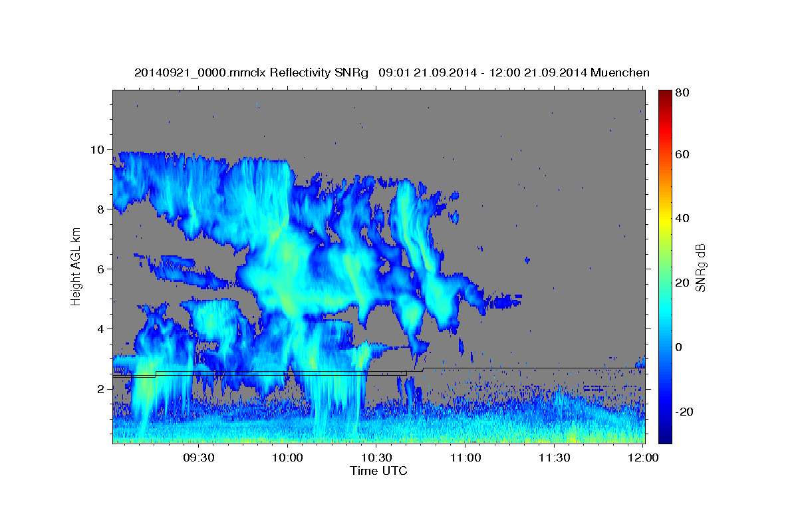Click the 10:00 time axis label
The width and height of the screenshot is (798, 532).
coord(288,458)
